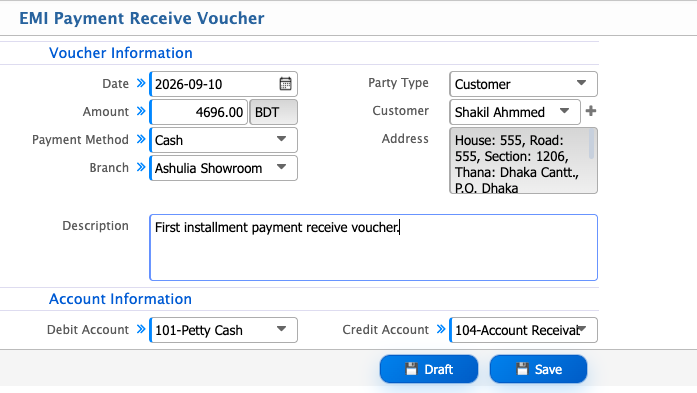Click the Payment Method label
This screenshot has width=697, height=393.
click(80, 140)
